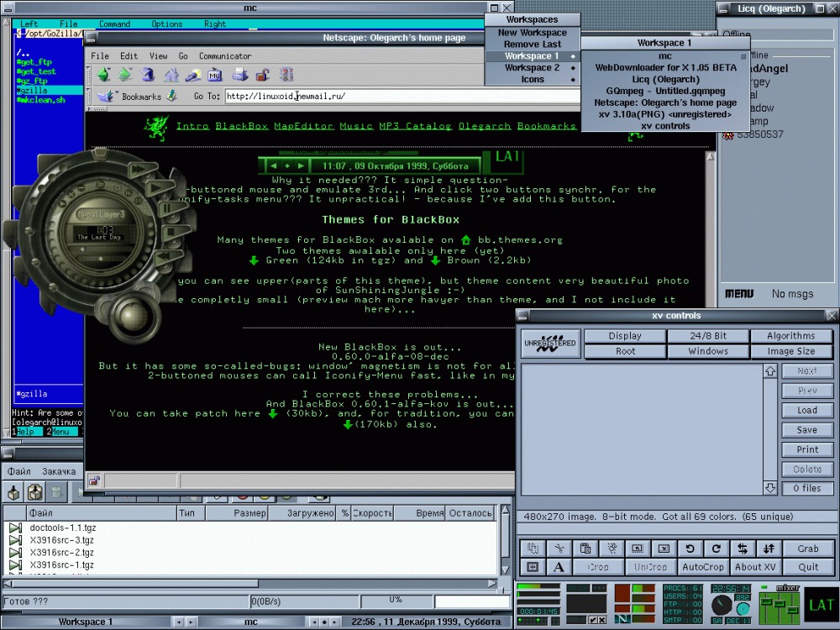This screenshot has height=630, width=840.
Task: Adjust the first mixer slider in dock
Action: (767, 603)
